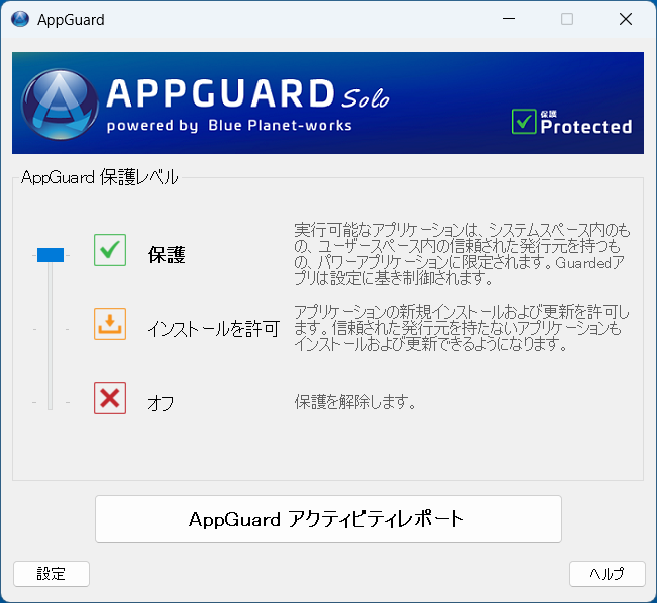
Task: Select the オフ level label
Action: pos(161,403)
